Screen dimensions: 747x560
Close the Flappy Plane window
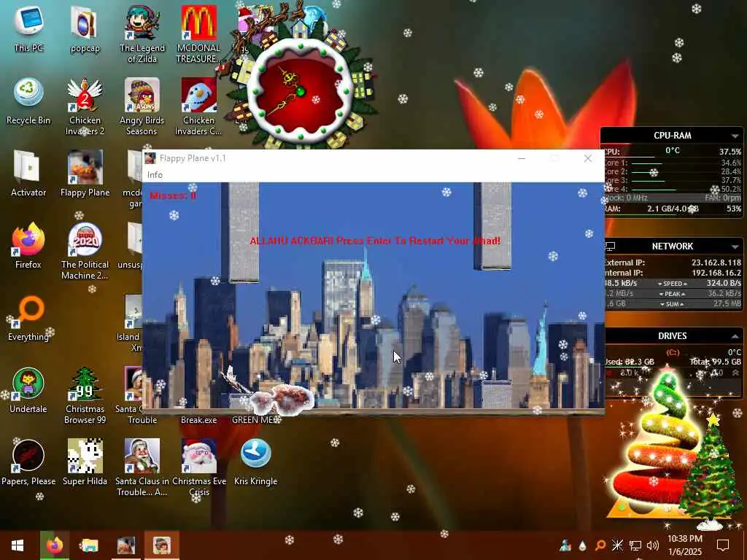point(588,158)
